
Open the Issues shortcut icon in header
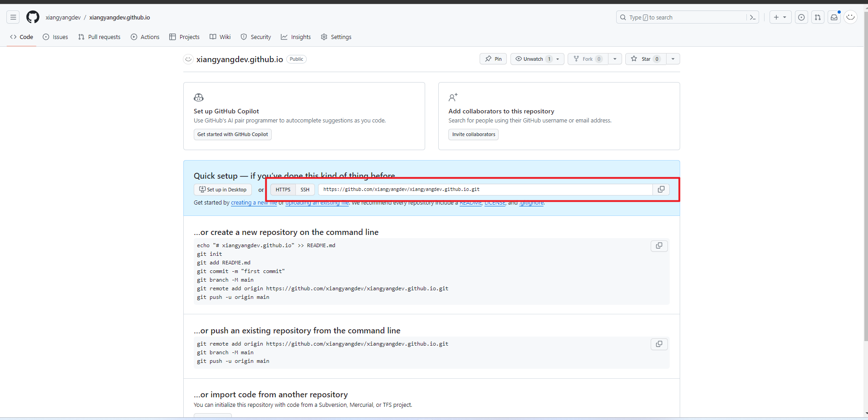click(802, 17)
